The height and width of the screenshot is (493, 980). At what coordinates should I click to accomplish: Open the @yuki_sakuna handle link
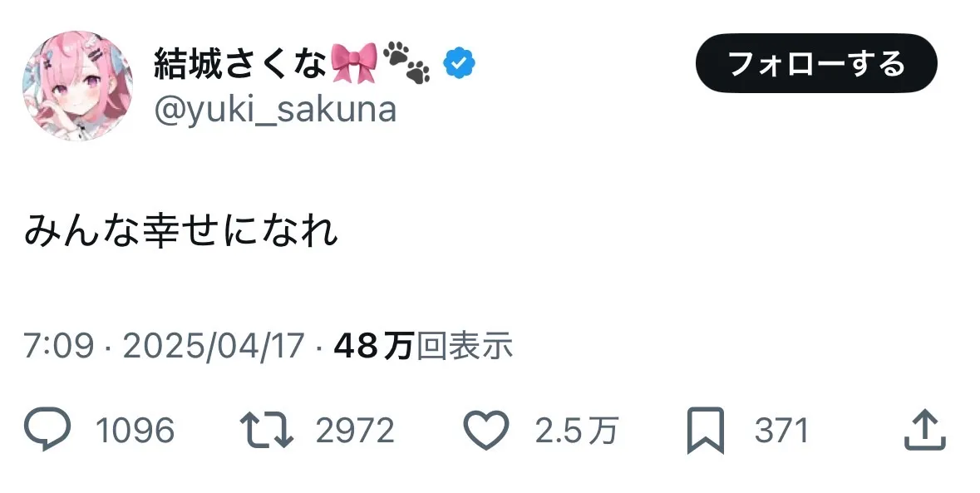(x=275, y=110)
